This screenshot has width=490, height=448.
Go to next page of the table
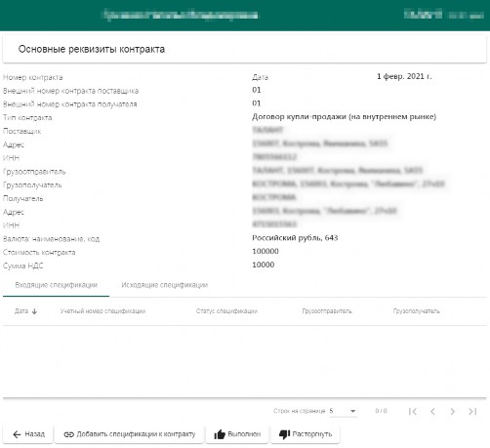click(452, 412)
